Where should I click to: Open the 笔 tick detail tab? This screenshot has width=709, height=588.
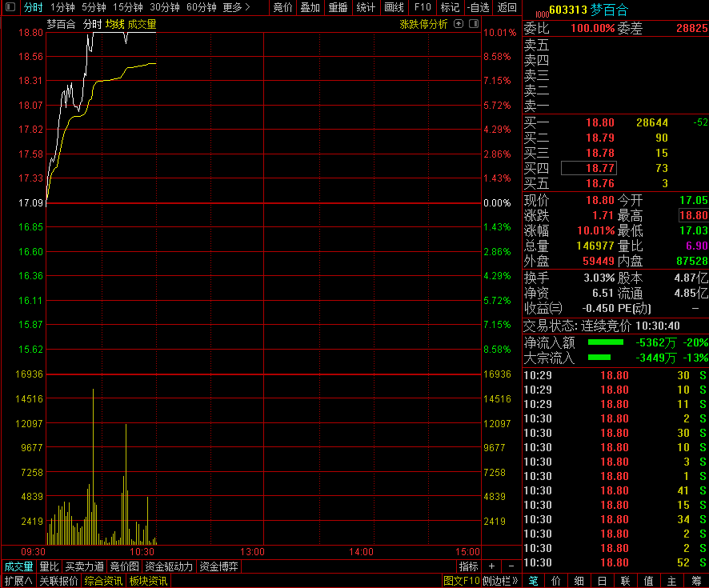(534, 581)
